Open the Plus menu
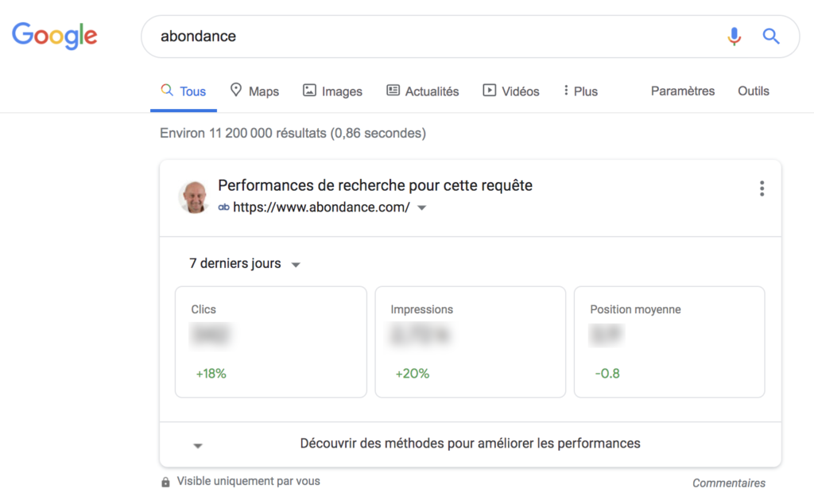Screen dimensions: 814x504 581,91
